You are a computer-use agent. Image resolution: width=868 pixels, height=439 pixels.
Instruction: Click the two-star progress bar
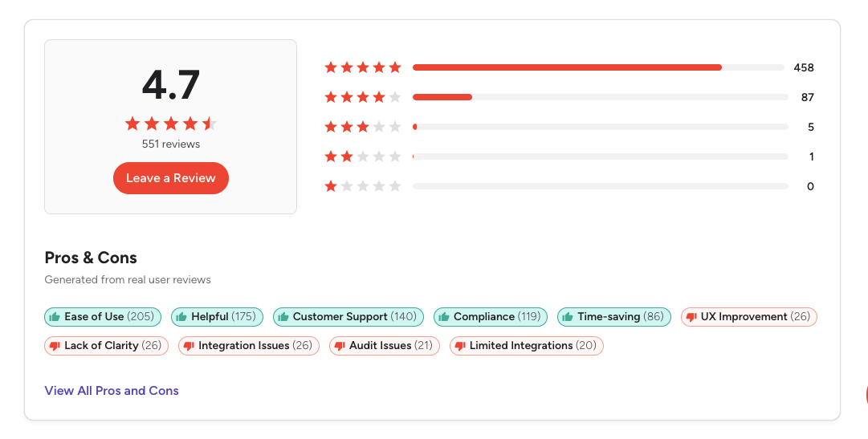pos(600,156)
